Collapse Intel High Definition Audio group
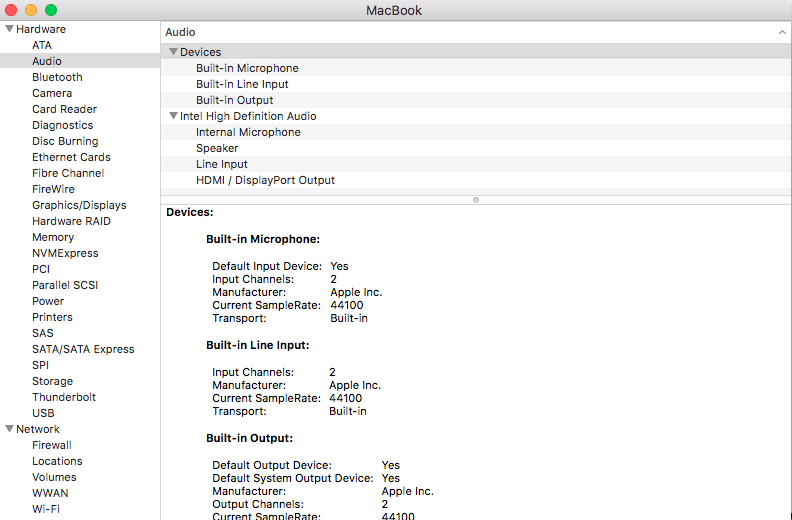This screenshot has height=520, width=792. (173, 116)
